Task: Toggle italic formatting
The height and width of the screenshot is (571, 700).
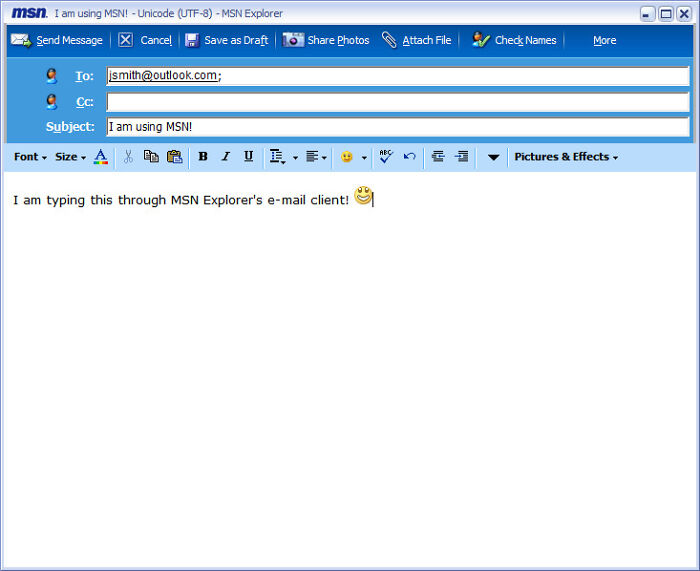Action: [x=226, y=157]
